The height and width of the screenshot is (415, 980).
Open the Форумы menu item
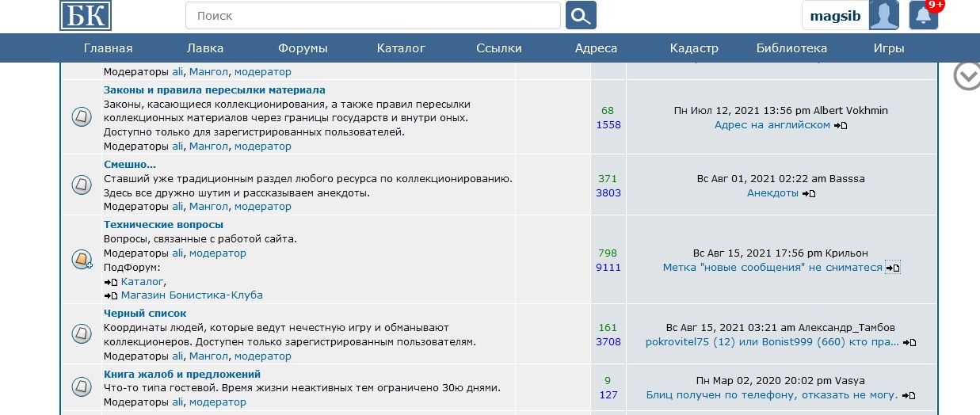tap(303, 48)
